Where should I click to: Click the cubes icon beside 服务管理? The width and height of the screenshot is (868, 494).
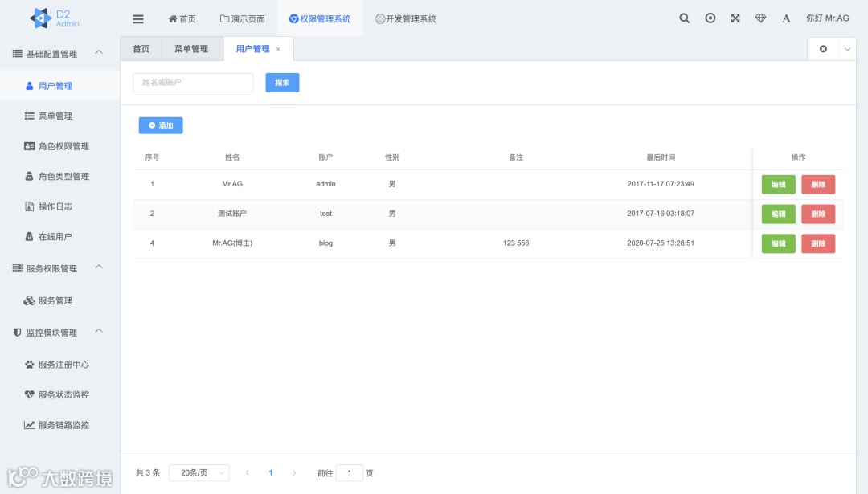coord(30,300)
